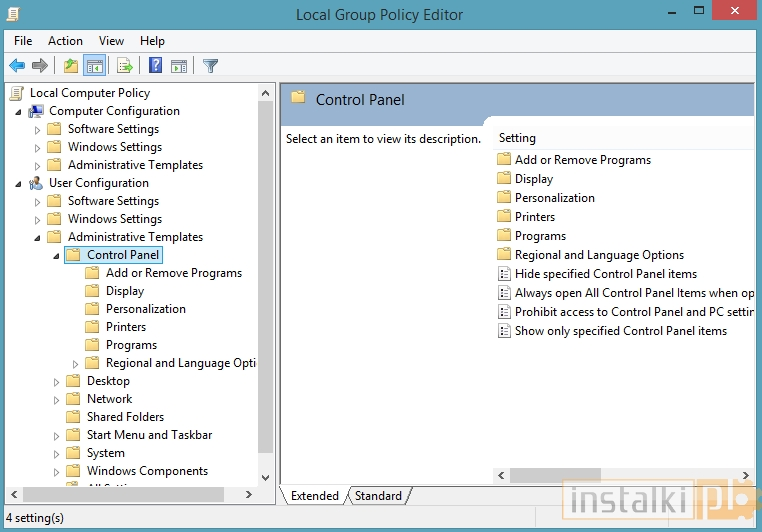Select 'Show only specified Control Panel items' setting

click(621, 331)
